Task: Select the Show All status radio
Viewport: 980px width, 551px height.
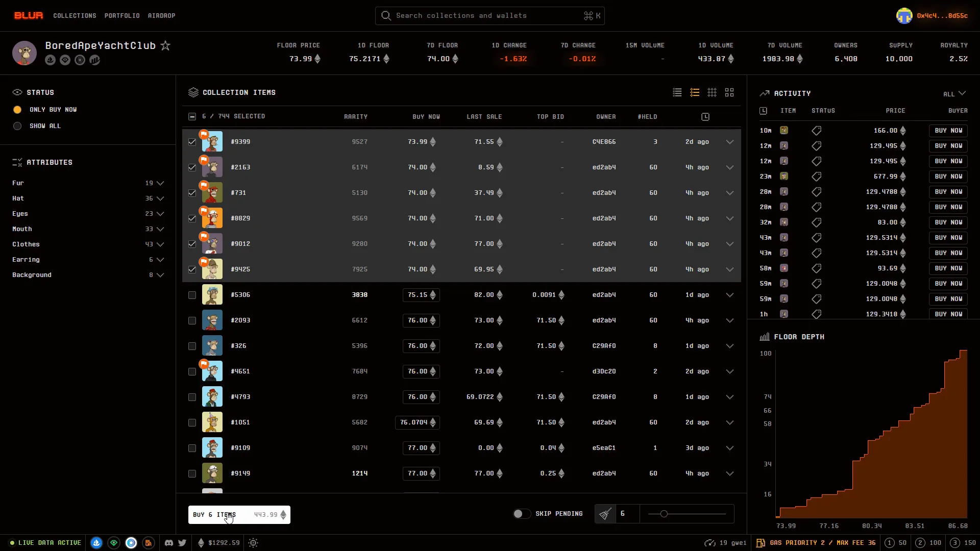Action: (17, 126)
